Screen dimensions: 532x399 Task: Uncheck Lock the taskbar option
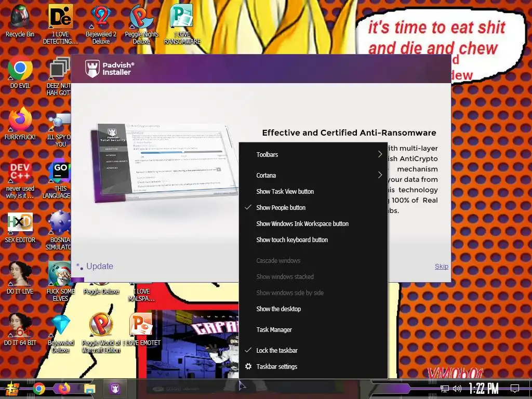[x=313, y=351]
